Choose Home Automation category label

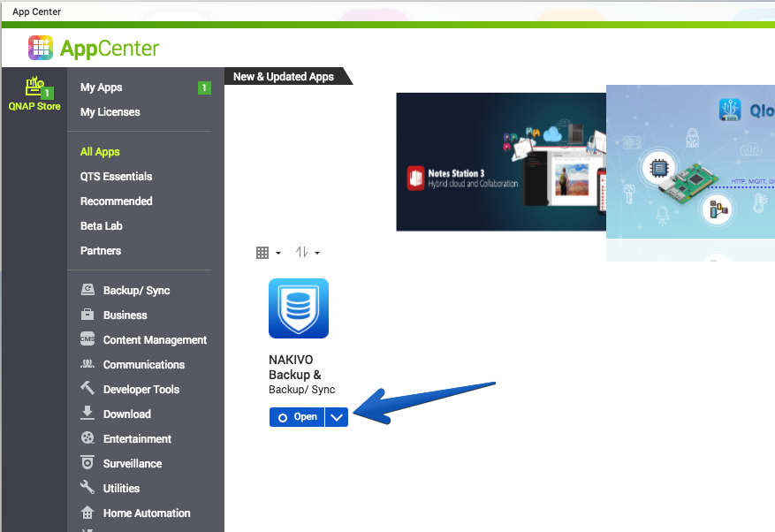click(x=147, y=513)
